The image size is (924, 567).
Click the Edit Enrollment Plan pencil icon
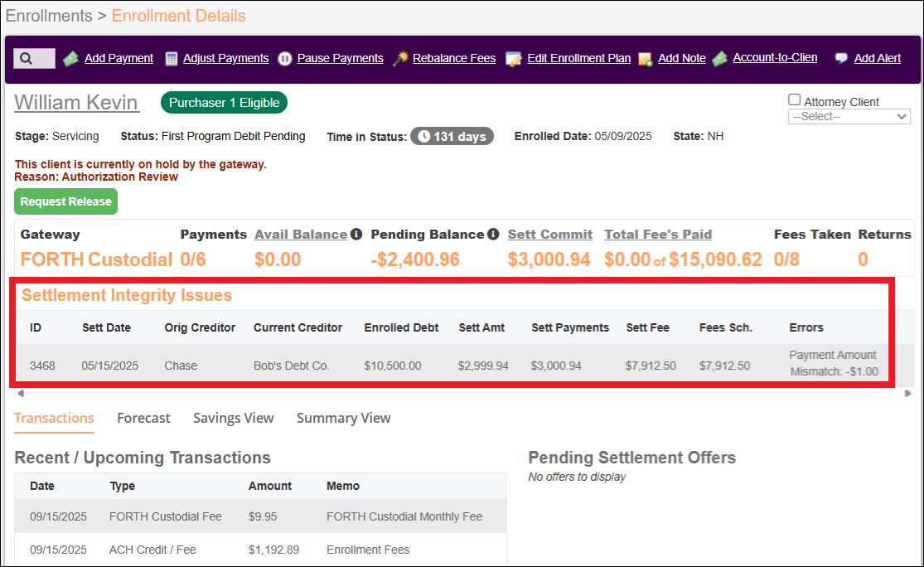tap(514, 59)
